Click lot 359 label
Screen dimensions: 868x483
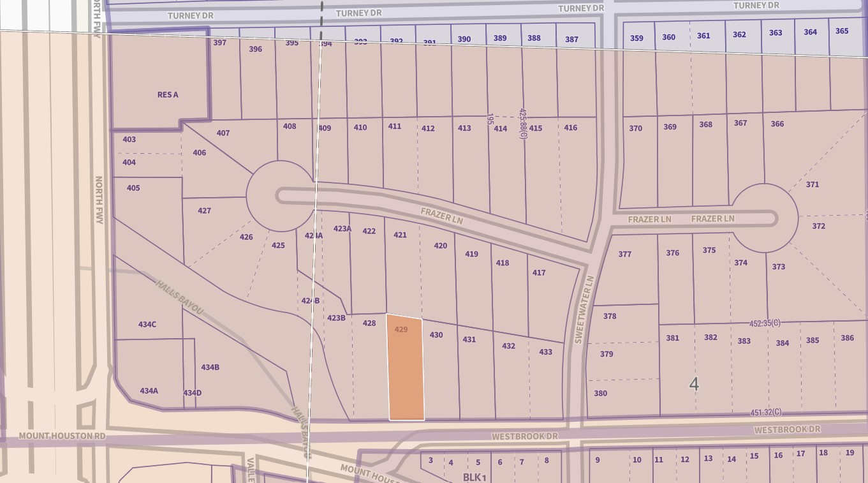pos(637,38)
